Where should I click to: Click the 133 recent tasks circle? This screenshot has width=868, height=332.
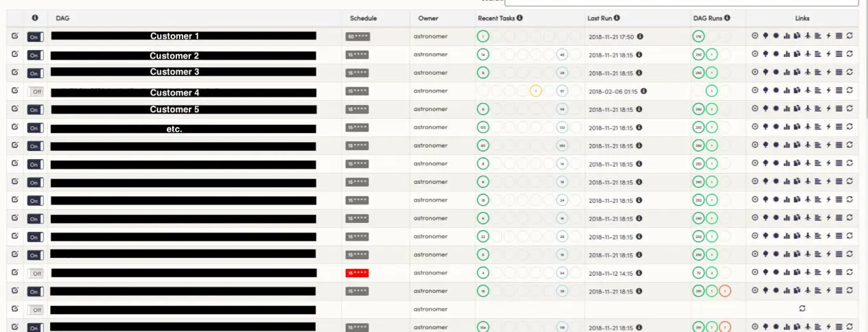[x=562, y=127]
